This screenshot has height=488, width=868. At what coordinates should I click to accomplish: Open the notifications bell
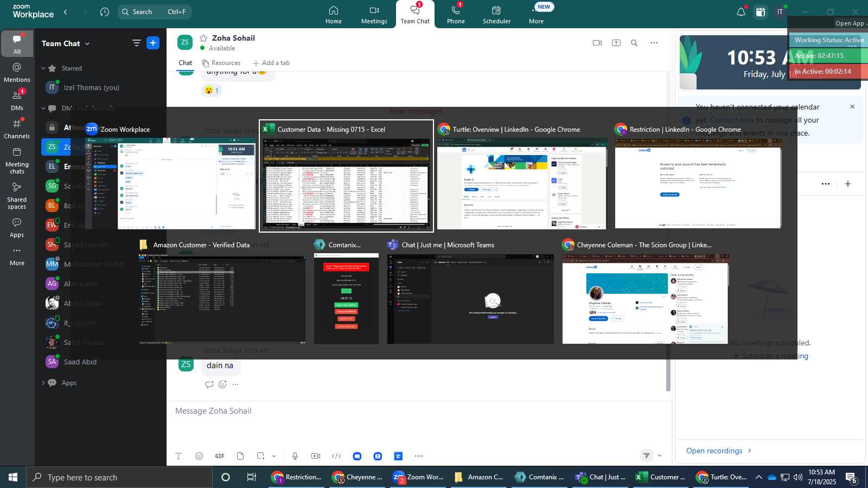tap(741, 12)
